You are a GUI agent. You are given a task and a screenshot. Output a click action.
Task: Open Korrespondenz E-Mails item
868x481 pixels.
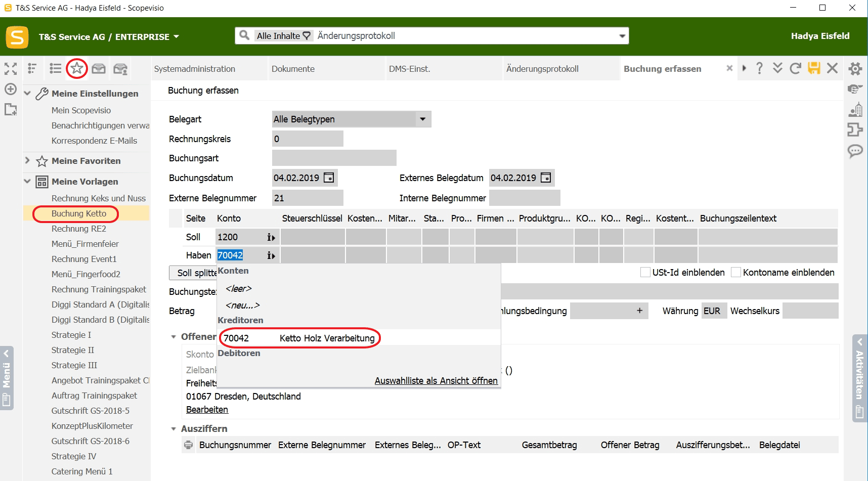(94, 141)
